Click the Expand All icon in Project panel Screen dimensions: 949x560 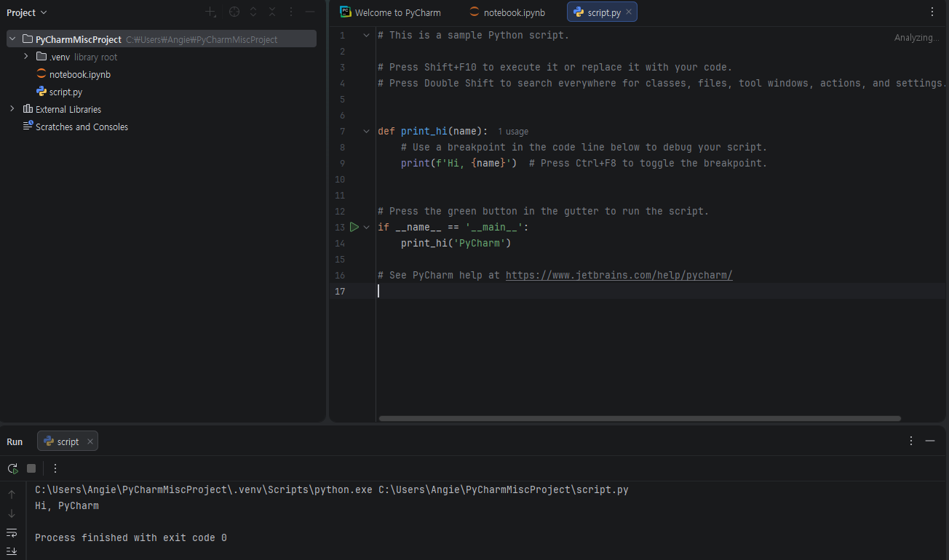tap(253, 12)
